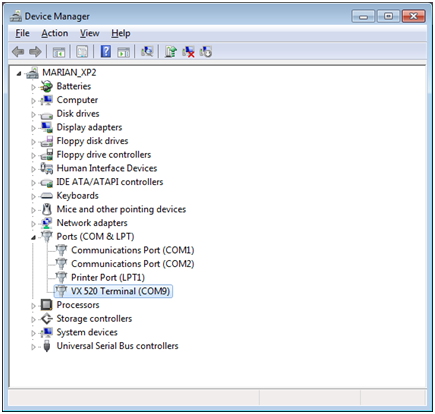Click Scan for hardware changes icon
Viewport: 435px width, 414px height.
pyautogui.click(x=147, y=52)
